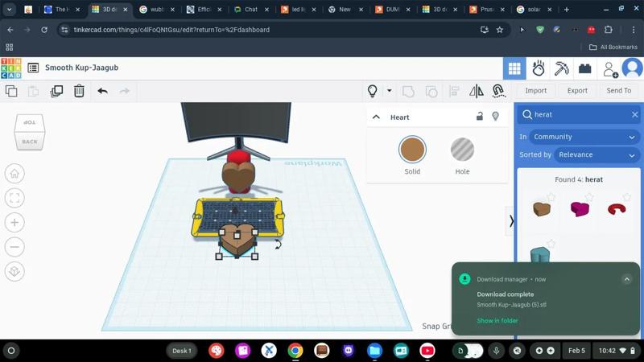The image size is (644, 362).
Task: Open the Sorted by Relevance dropdown
Action: (597, 154)
